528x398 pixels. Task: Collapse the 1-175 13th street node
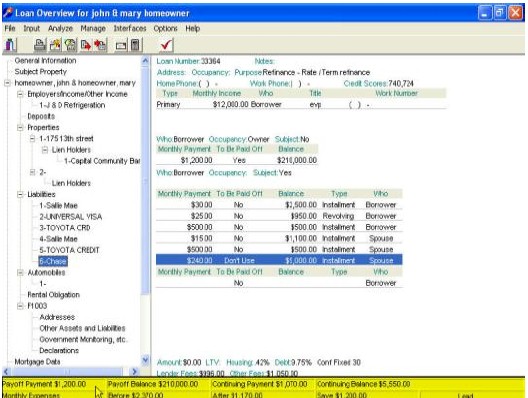tap(32, 138)
